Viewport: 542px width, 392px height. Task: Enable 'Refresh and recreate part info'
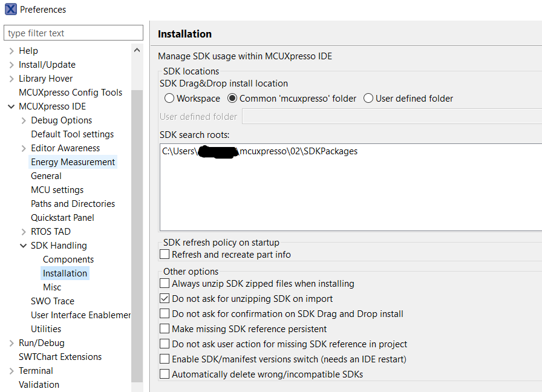pos(164,255)
